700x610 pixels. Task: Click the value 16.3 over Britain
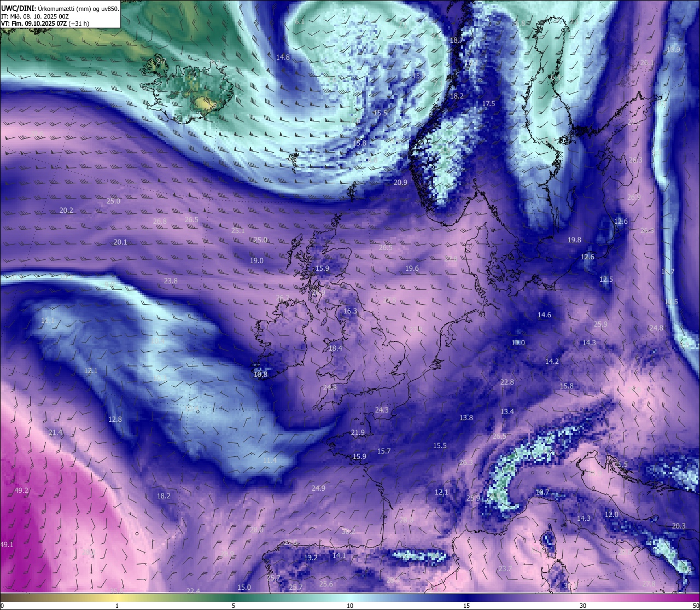pyautogui.click(x=350, y=311)
